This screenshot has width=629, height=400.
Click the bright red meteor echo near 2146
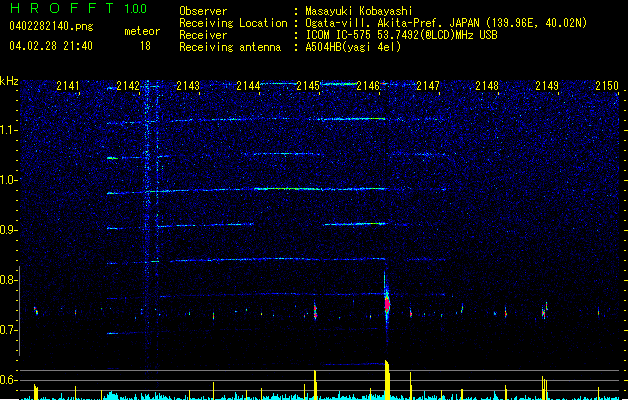pos(387,304)
